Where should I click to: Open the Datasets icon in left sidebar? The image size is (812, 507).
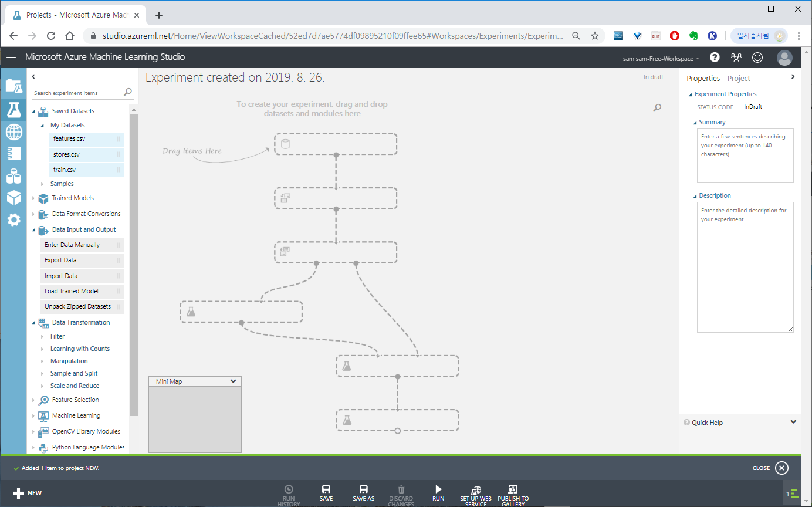(x=13, y=176)
